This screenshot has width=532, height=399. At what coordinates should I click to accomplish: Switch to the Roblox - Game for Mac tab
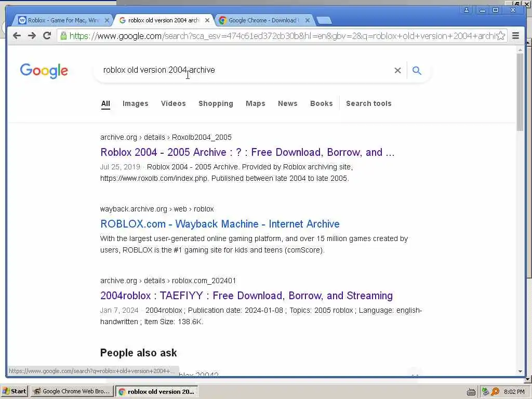tap(63, 20)
